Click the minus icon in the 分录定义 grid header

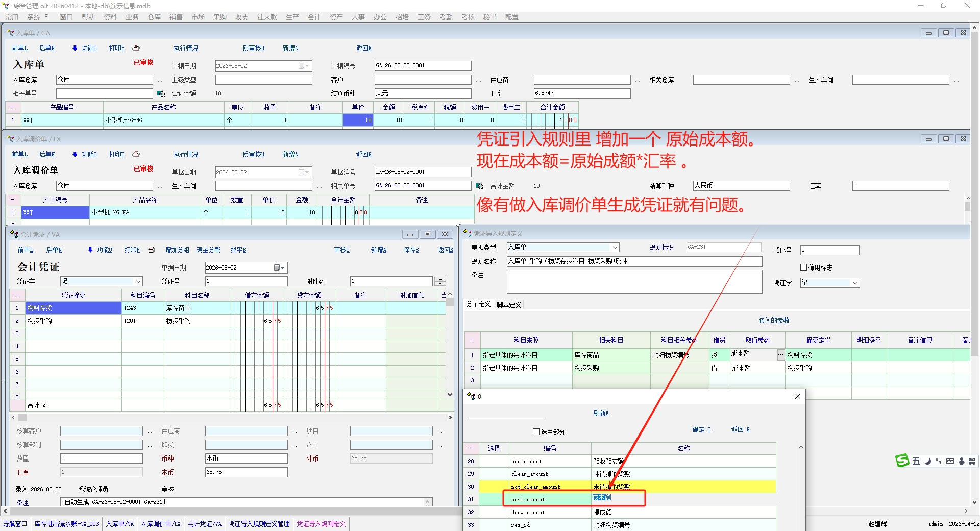pyautogui.click(x=472, y=340)
